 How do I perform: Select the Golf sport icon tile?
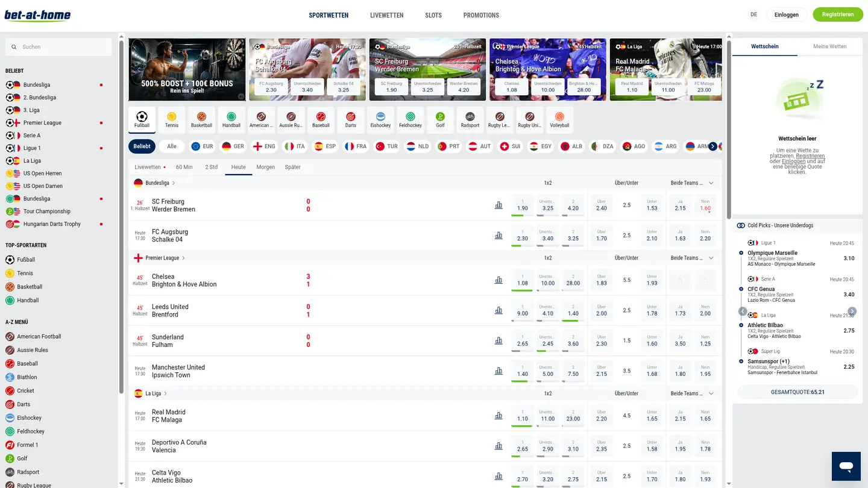440,120
